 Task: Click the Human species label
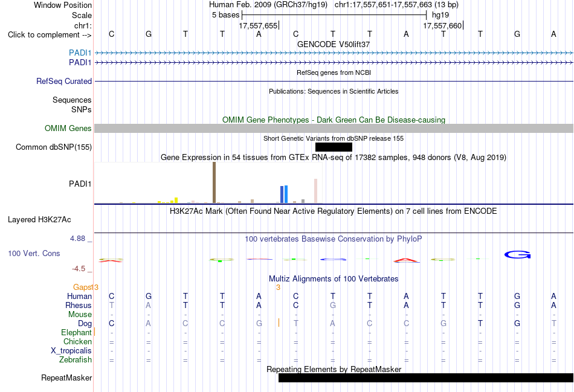pyautogui.click(x=79, y=296)
